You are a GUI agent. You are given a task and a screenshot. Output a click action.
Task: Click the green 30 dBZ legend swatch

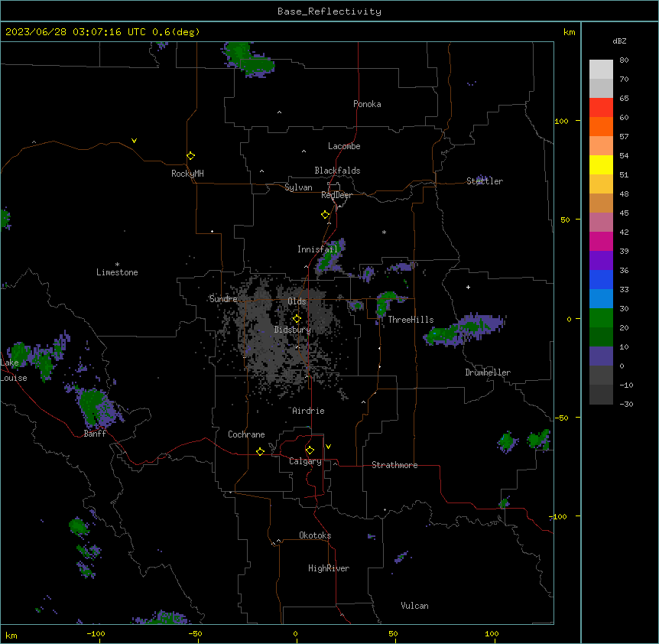click(601, 318)
